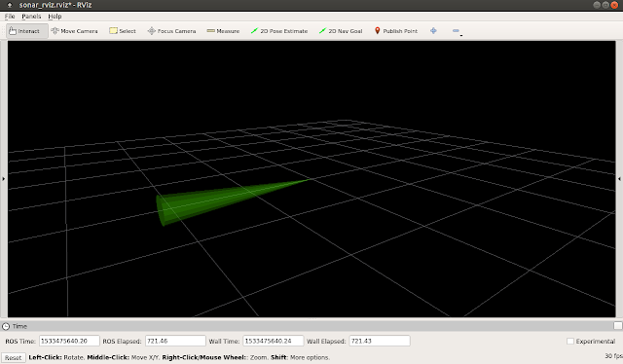Screen dimensions: 623x364
Task: Select the Interact tool
Action: coord(26,31)
